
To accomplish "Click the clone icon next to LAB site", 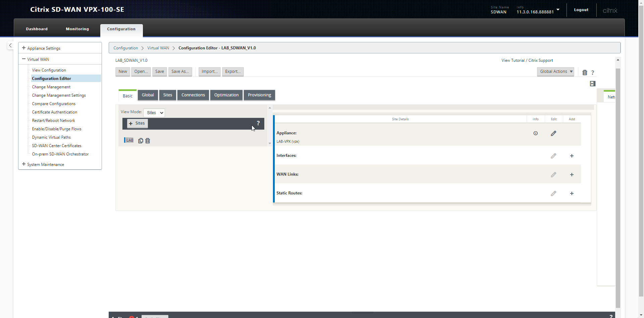I will point(141,141).
